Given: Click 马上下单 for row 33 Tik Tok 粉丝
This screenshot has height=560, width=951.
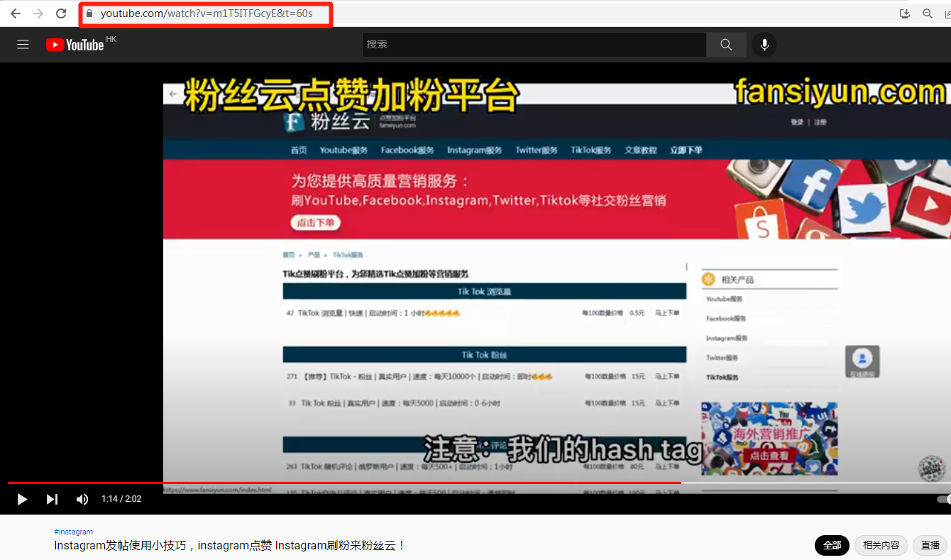Looking at the screenshot, I should pyautogui.click(x=666, y=403).
